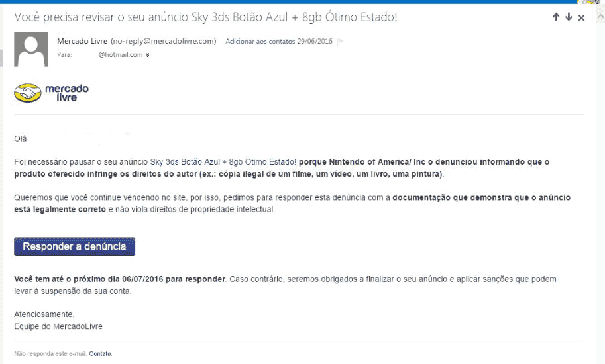Click the deadline text 06/07/2016 para responder
605x364 pixels.
coord(174,279)
